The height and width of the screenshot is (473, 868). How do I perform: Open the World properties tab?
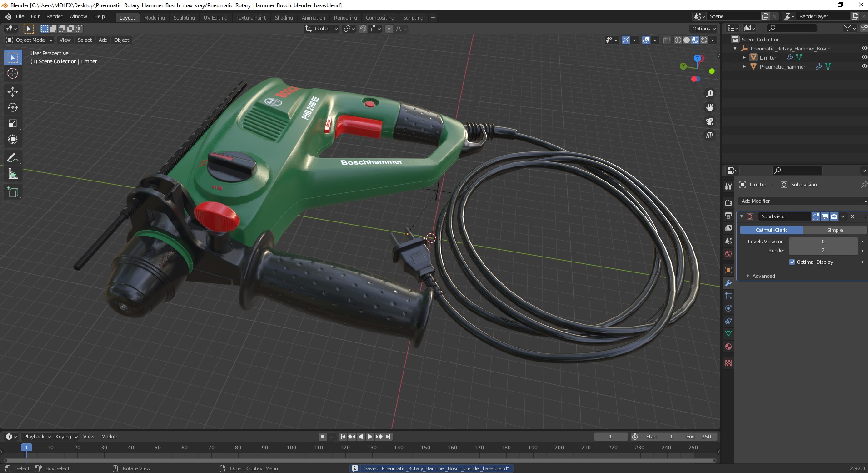click(728, 254)
